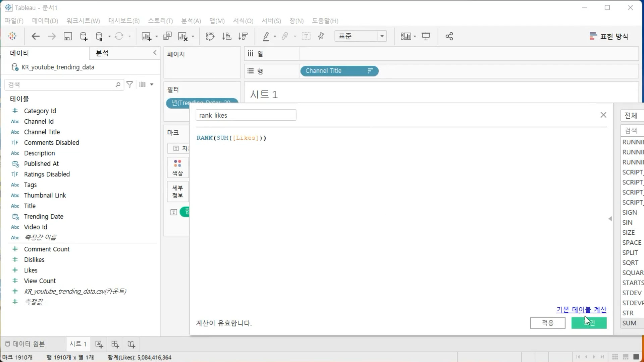Click the undo back arrow icon
Image resolution: width=644 pixels, height=362 pixels.
(x=36, y=36)
